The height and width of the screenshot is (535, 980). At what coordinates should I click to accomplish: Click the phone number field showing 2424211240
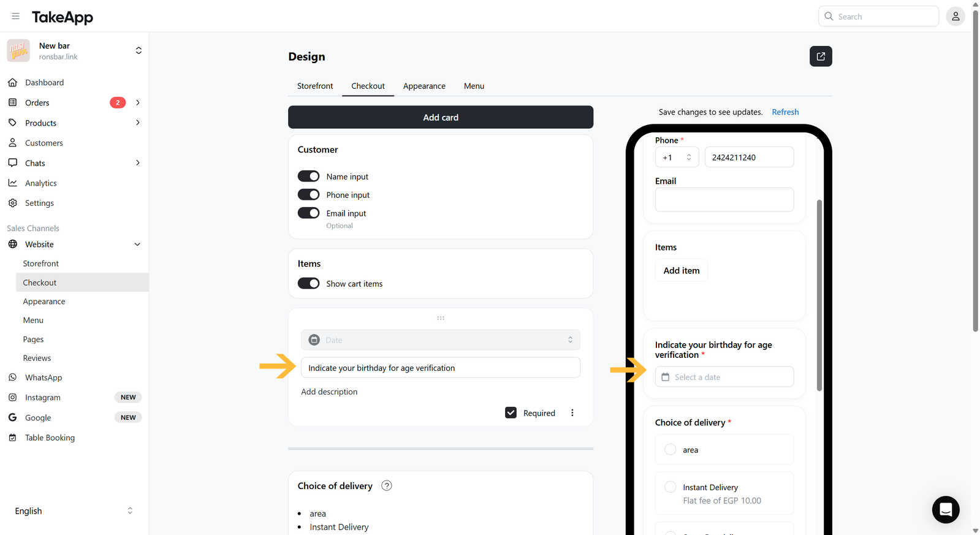(x=749, y=157)
